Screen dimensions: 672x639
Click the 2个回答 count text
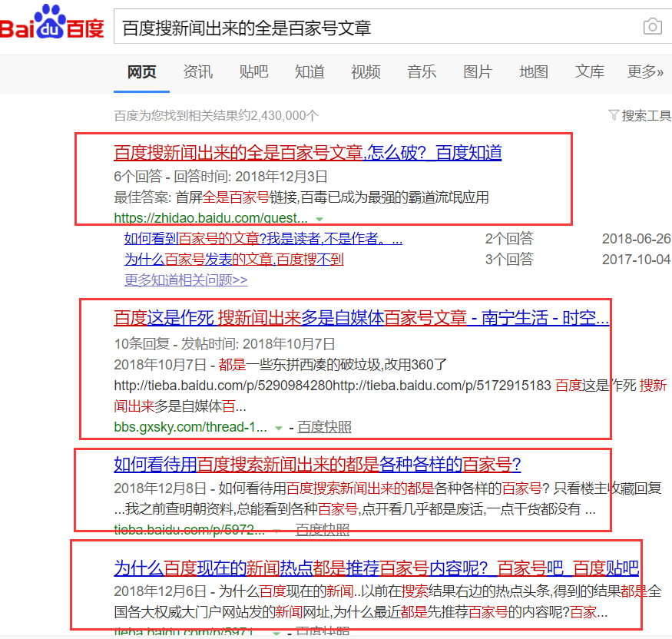[509, 239]
